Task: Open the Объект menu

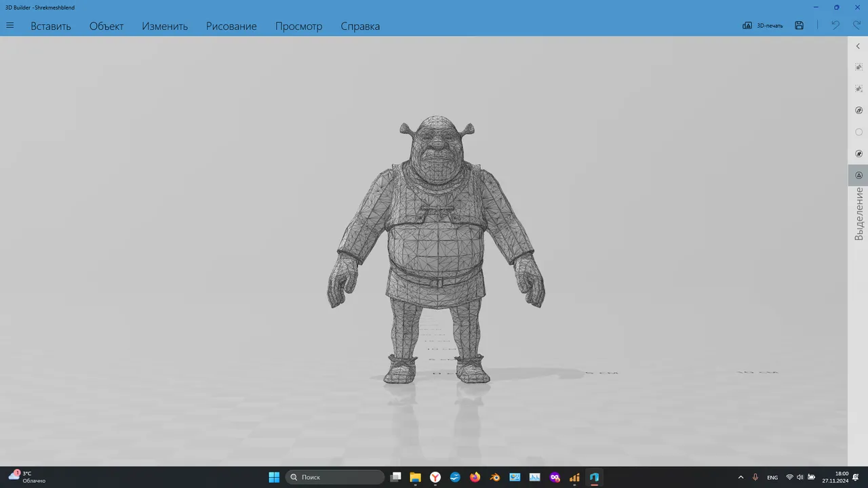Action: [x=106, y=26]
